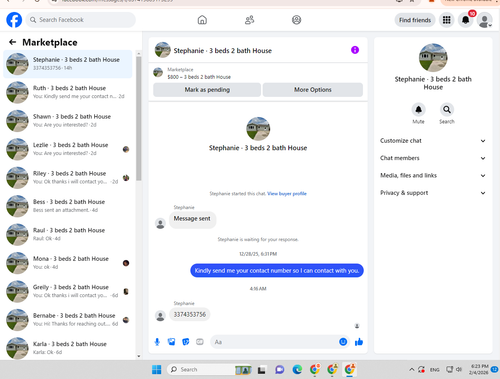The image size is (500, 379).
Task: Open the apps grid menu icon
Action: coord(446,20)
